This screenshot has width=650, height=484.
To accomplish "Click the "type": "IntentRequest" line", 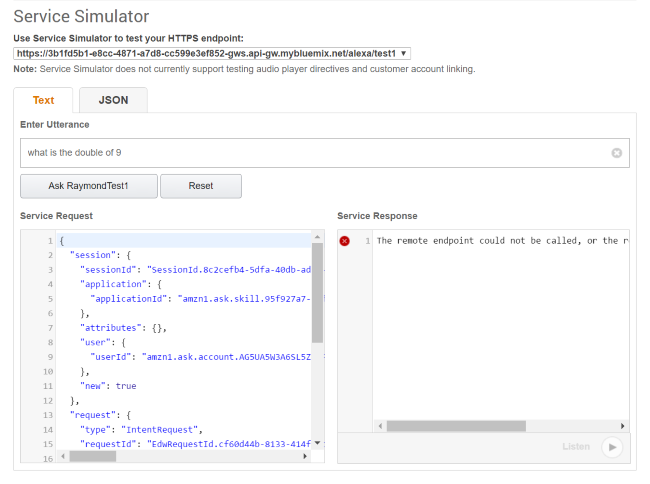I will [x=141, y=430].
